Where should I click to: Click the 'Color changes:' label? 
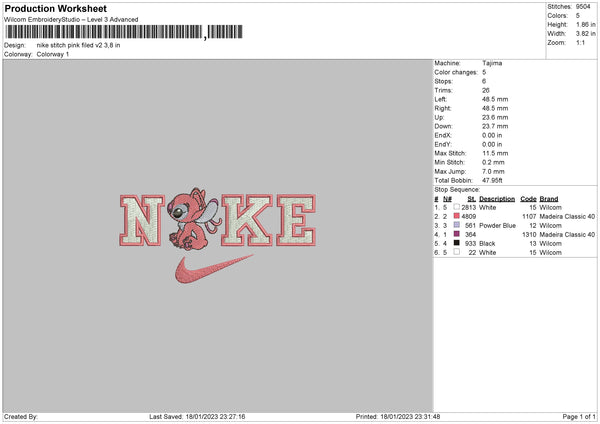pyautogui.click(x=456, y=72)
